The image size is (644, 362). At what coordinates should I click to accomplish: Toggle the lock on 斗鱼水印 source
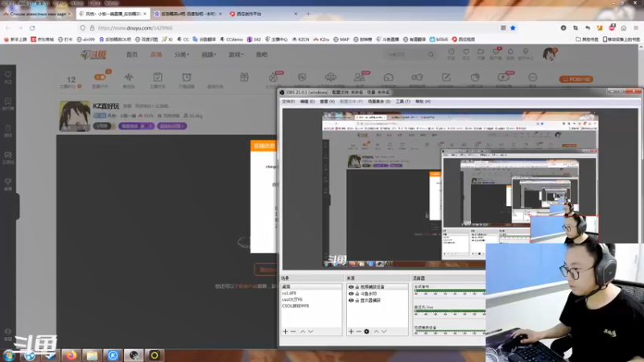[357, 294]
